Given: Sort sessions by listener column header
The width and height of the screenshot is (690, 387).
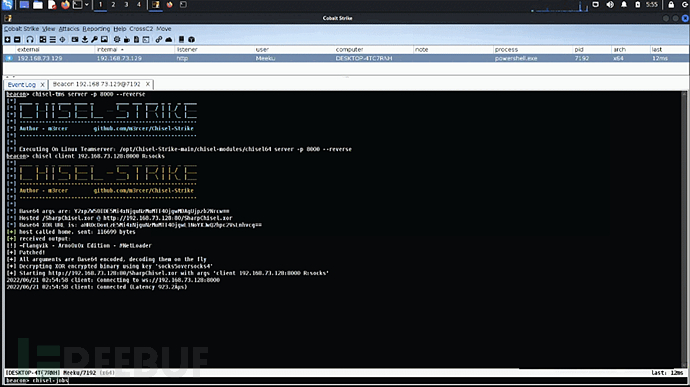Looking at the screenshot, I should click(214, 49).
